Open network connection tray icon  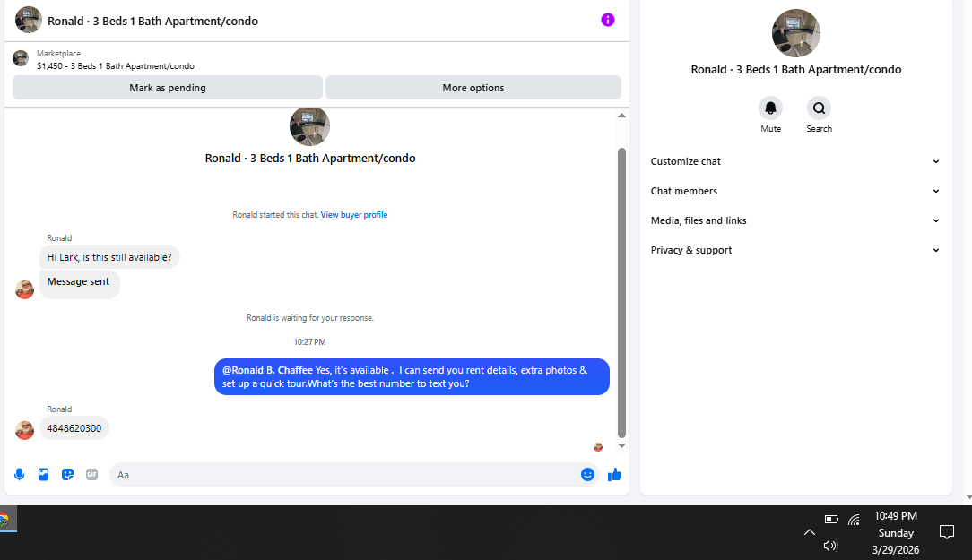coord(855,519)
